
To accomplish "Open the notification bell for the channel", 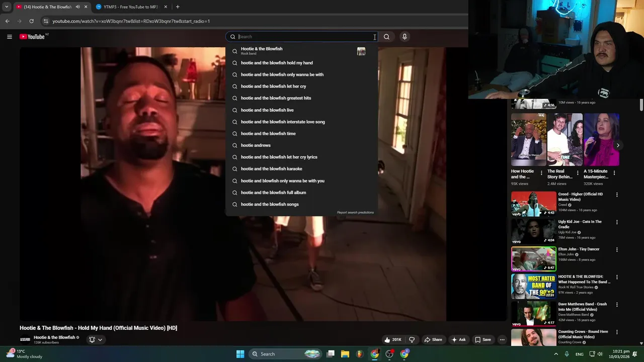I will 92,339.
